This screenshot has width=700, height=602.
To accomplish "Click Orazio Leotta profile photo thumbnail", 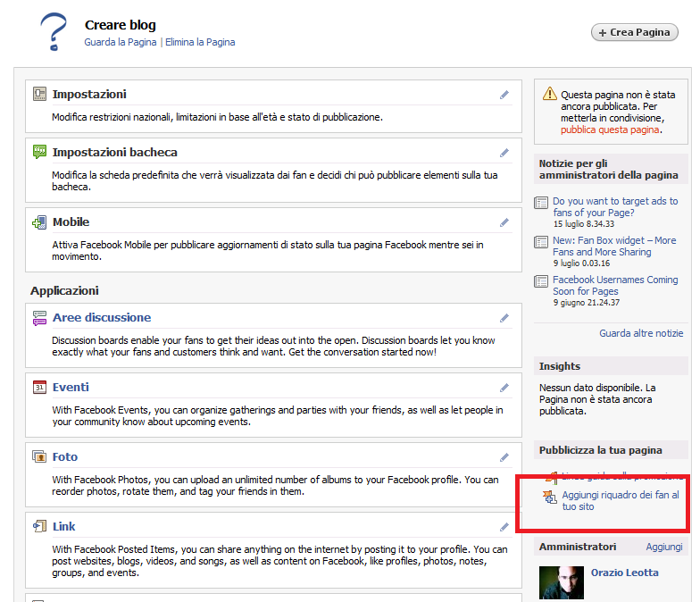I will [561, 582].
